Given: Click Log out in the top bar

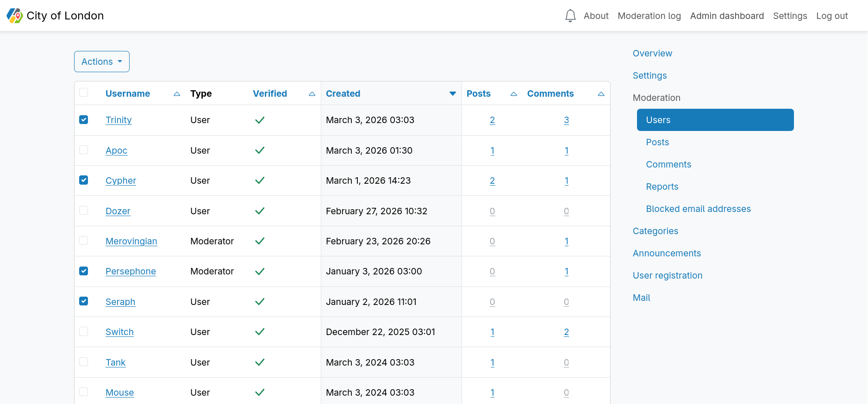Looking at the screenshot, I should coord(832,16).
